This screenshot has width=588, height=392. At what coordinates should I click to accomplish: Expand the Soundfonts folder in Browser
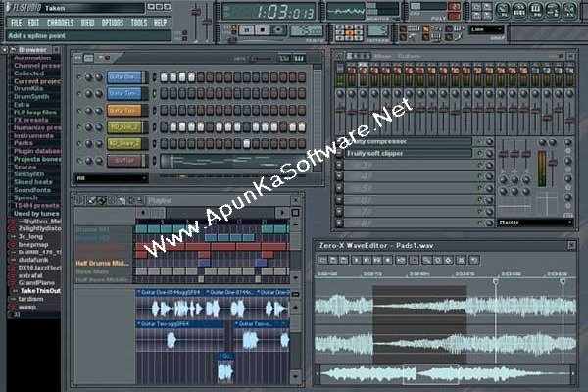coord(32,190)
